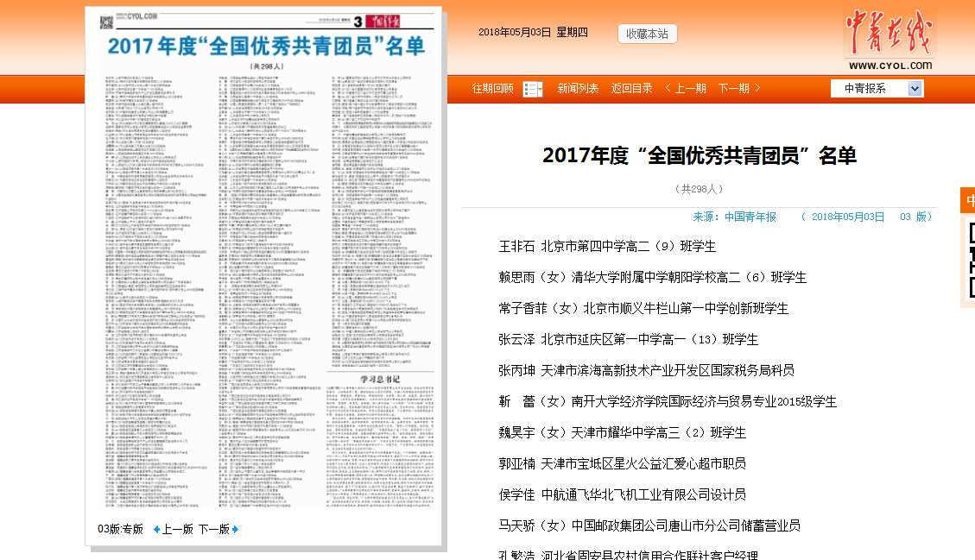This screenshot has height=560, width=975.
Task: Go to previous issue 上一期
Action: 686,88
